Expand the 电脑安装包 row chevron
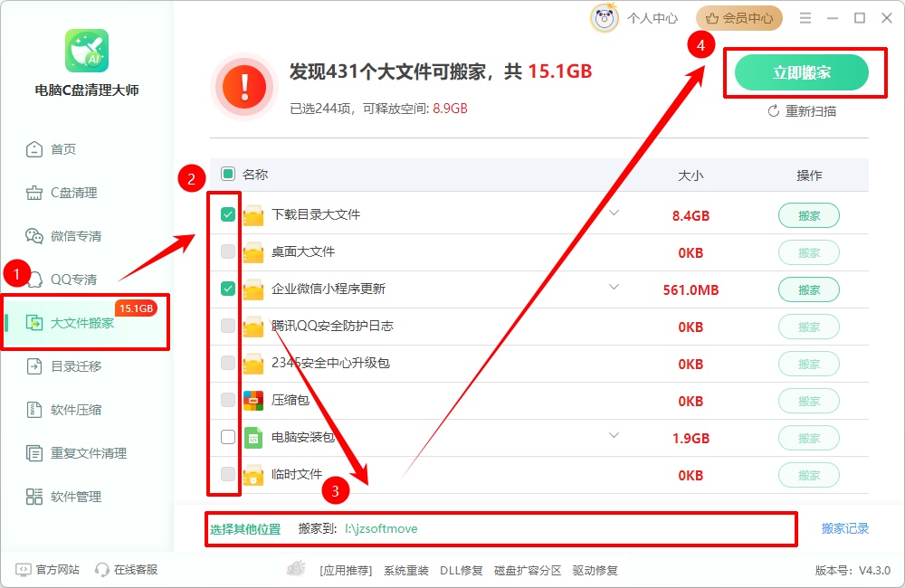 614,435
